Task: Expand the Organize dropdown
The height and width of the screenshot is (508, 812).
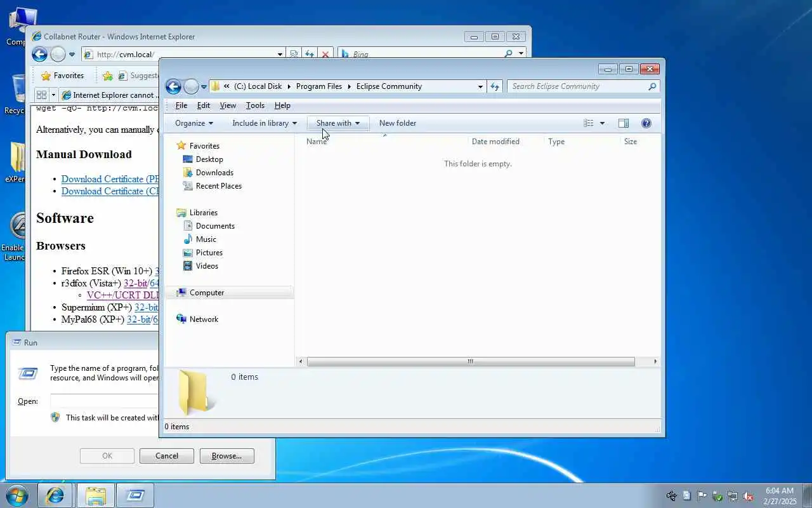Action: point(194,123)
